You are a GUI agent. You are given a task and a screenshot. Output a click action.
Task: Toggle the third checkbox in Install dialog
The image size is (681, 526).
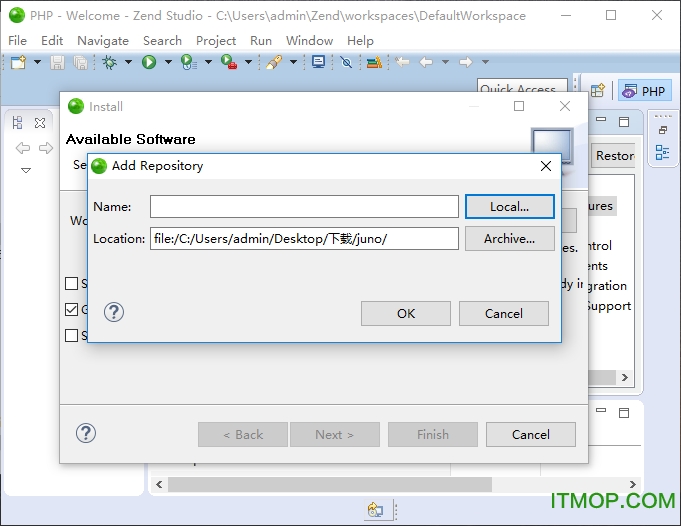tap(71, 336)
